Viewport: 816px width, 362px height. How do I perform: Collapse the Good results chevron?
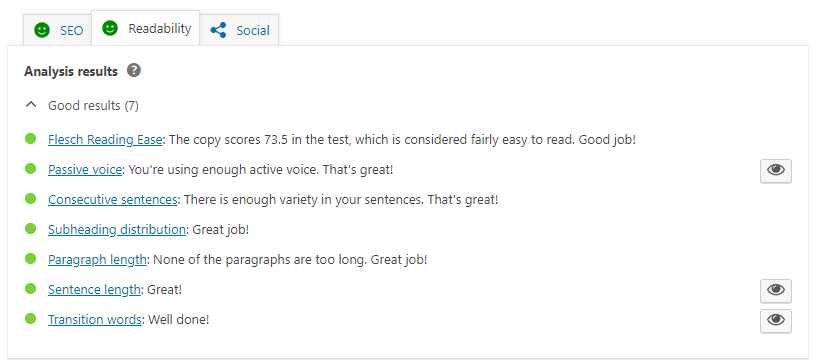pos(31,105)
